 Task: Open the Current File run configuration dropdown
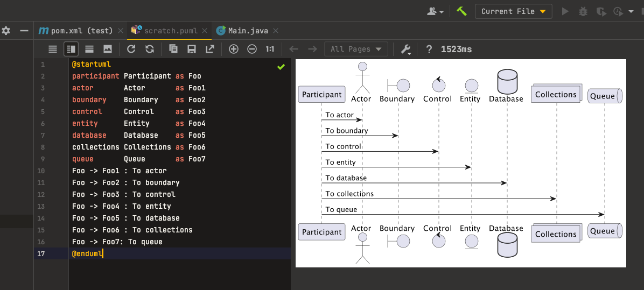[513, 11]
